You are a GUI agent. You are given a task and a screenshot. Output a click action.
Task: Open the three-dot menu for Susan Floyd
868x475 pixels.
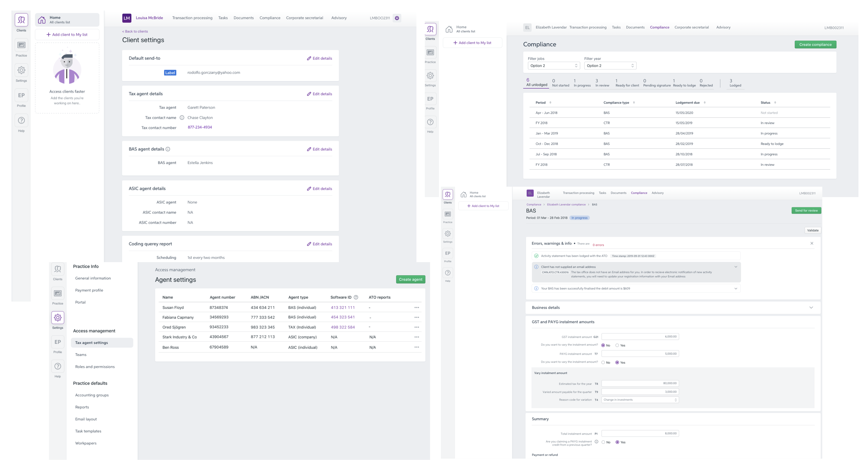coord(417,307)
